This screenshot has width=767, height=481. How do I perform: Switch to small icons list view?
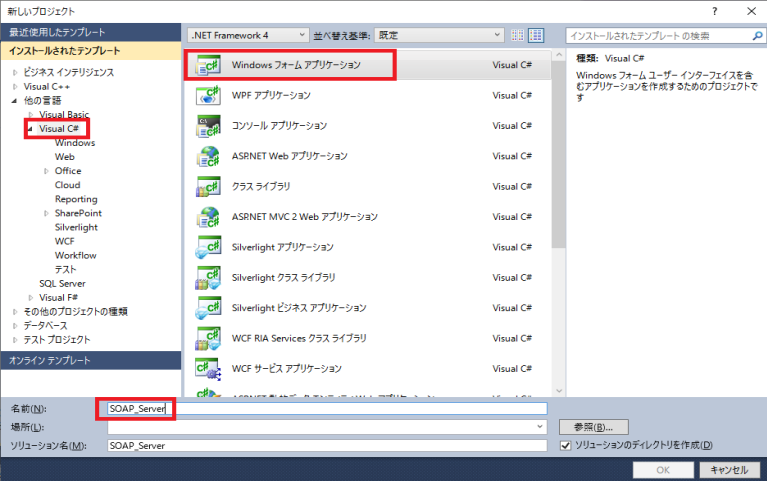point(518,35)
